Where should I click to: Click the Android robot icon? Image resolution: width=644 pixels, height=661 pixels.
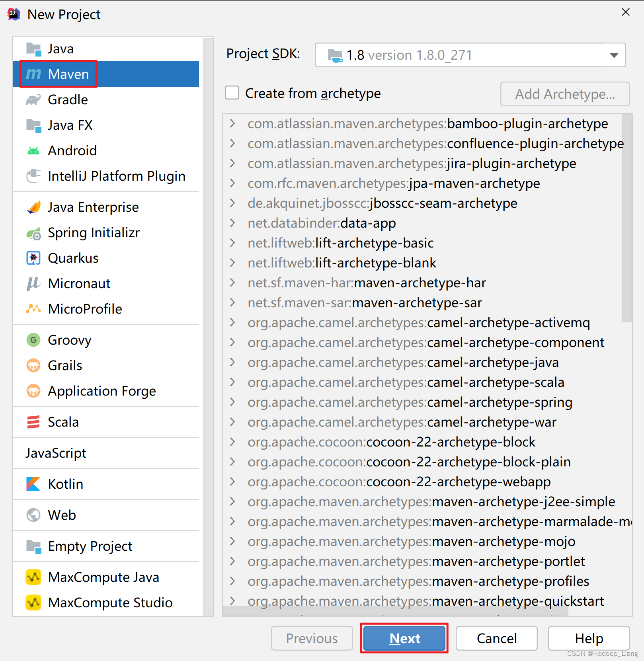(33, 150)
